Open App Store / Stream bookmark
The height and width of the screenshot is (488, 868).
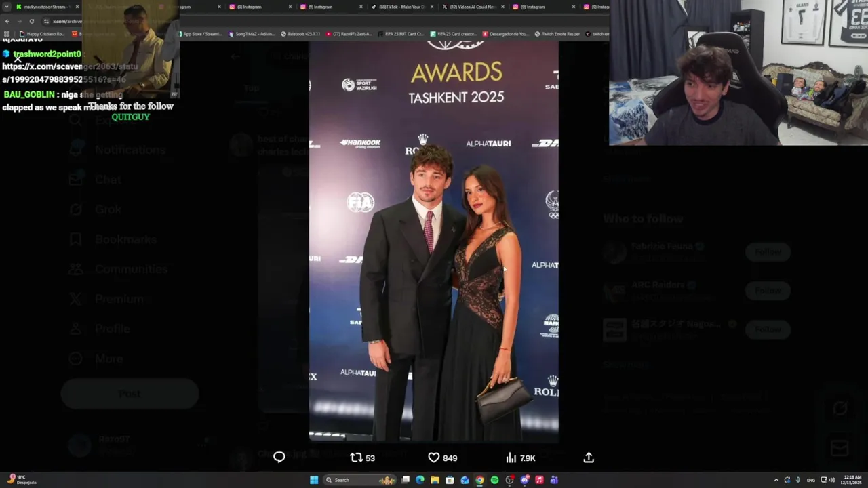pyautogui.click(x=201, y=33)
